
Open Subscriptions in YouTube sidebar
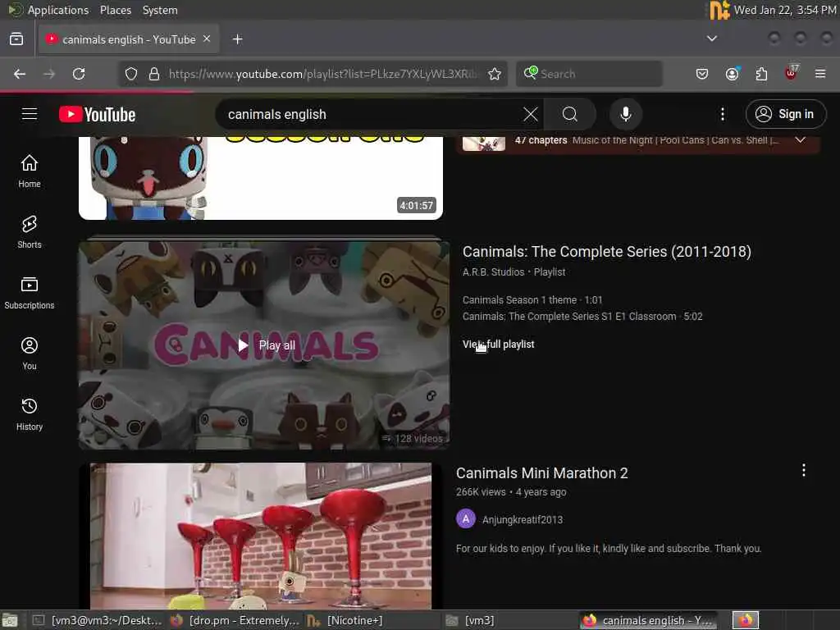(30, 293)
